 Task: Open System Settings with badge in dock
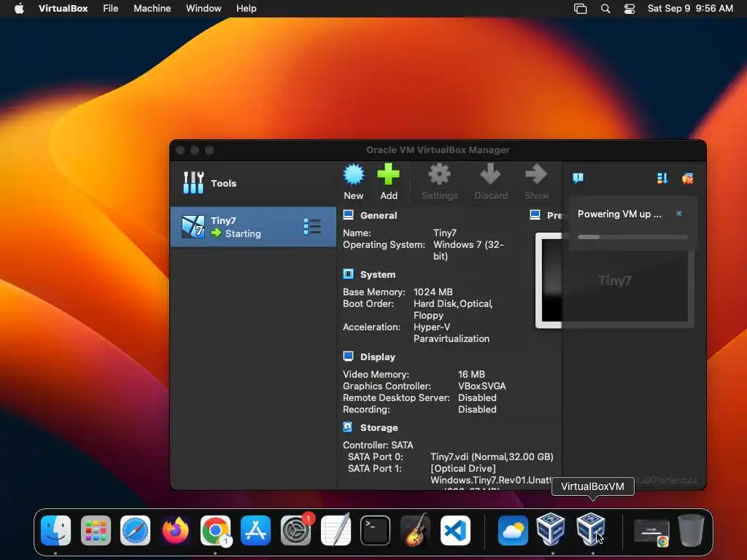(x=296, y=530)
